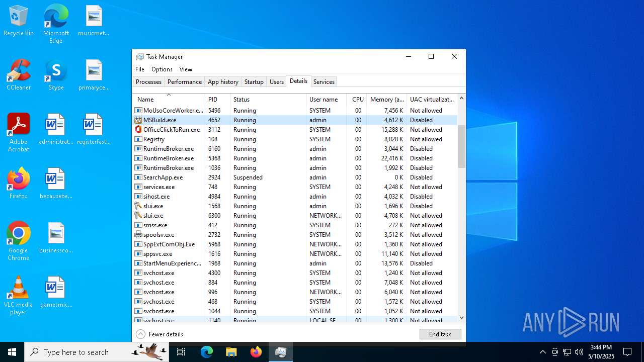This screenshot has height=362, width=644.
Task: Select the smss.exe process
Action: [295, 225]
